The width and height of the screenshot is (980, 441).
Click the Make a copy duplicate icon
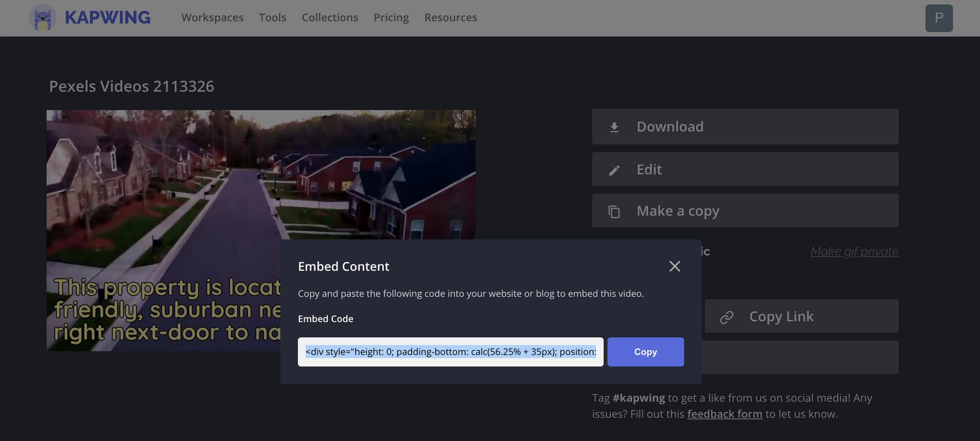pyautogui.click(x=614, y=211)
